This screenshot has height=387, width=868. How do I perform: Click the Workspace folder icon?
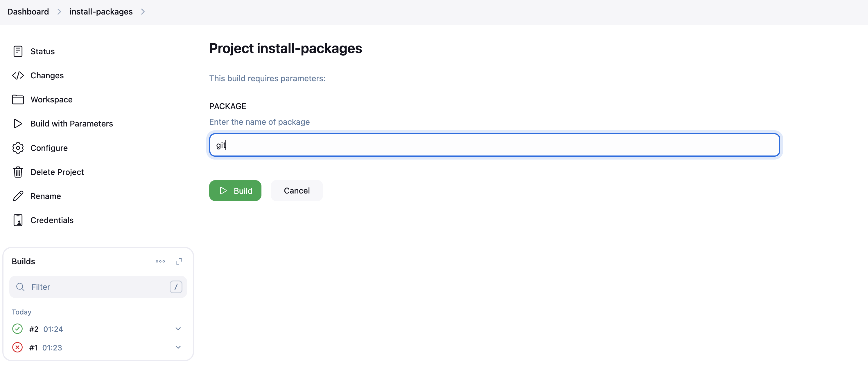[x=18, y=99]
